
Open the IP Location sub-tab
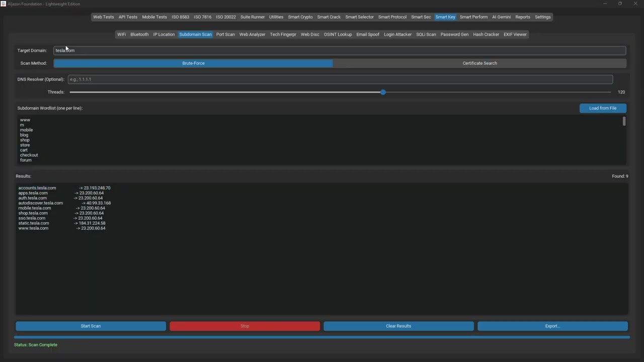coord(164,35)
